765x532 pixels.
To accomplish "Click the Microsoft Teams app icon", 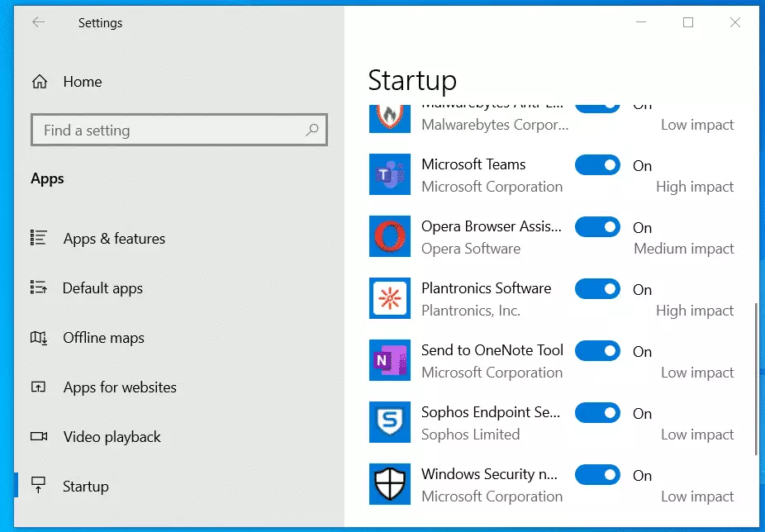I will coord(390,174).
